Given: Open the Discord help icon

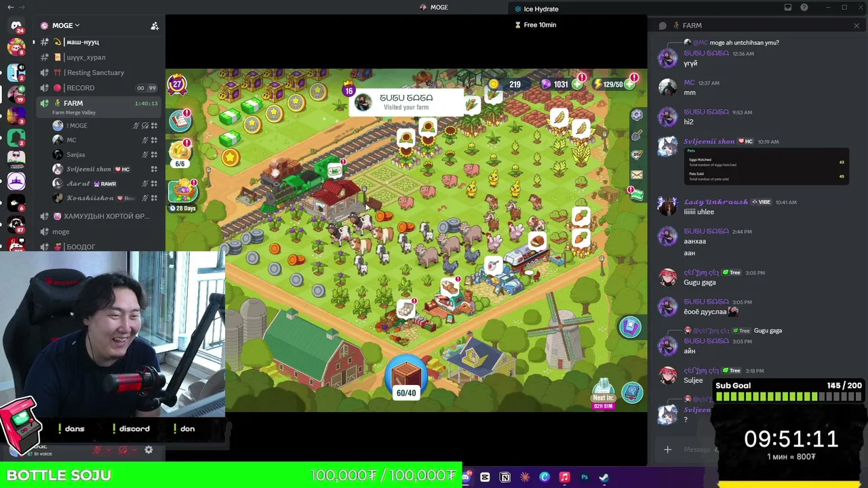Looking at the screenshot, I should click(x=804, y=7).
